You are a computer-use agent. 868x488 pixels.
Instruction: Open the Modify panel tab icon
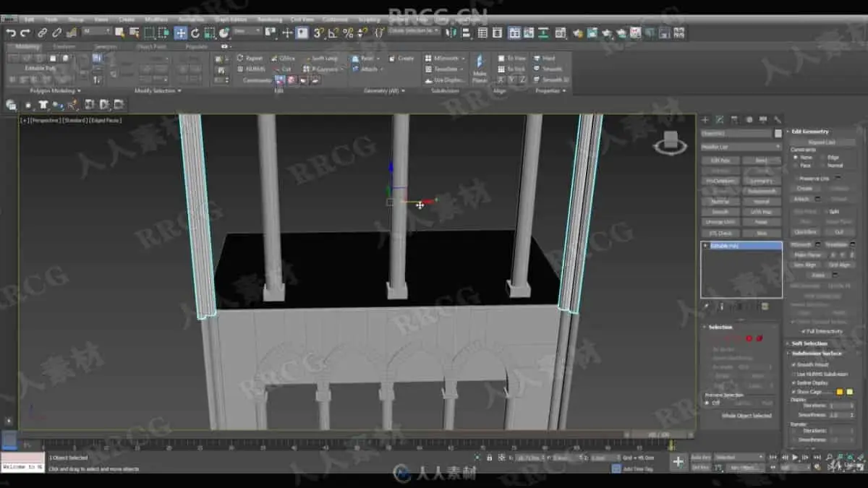pyautogui.click(x=720, y=120)
